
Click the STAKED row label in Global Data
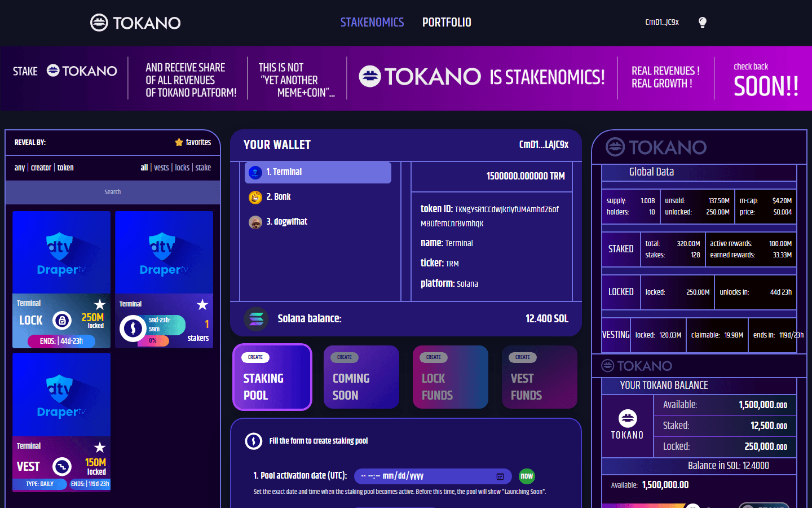click(x=621, y=249)
